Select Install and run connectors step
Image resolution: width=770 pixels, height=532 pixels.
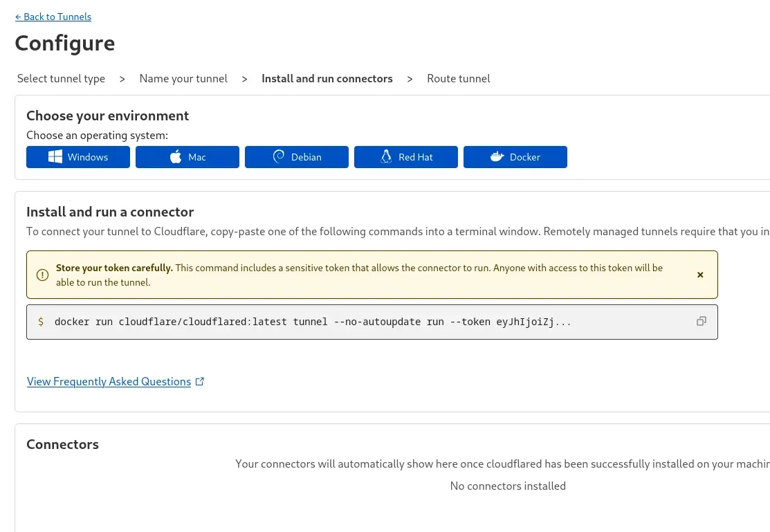pos(327,79)
